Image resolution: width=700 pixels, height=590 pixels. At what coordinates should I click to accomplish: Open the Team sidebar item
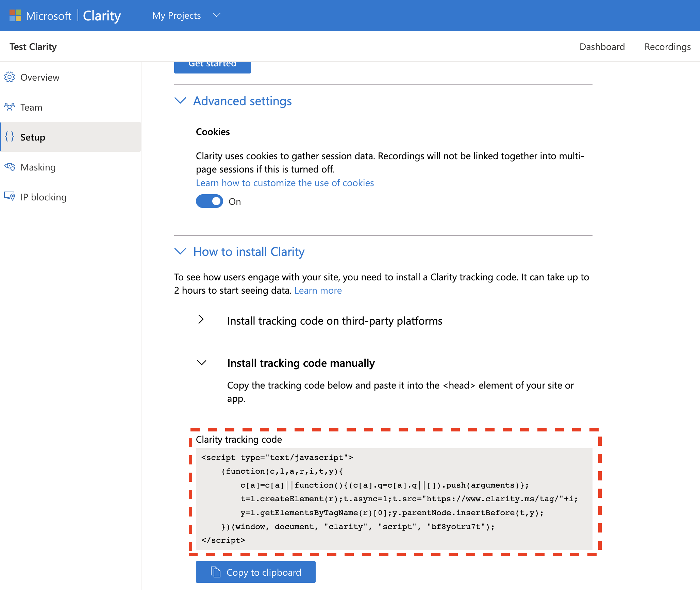[70, 107]
